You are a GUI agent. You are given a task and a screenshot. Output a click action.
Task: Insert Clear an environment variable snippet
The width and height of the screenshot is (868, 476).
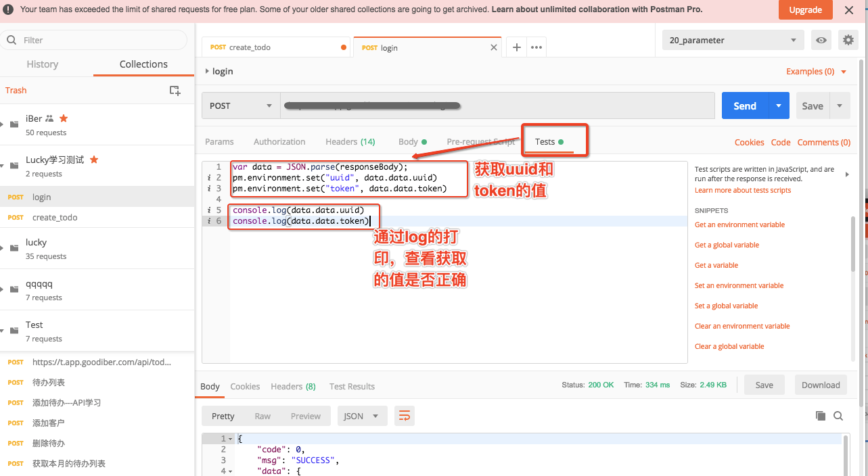(742, 326)
